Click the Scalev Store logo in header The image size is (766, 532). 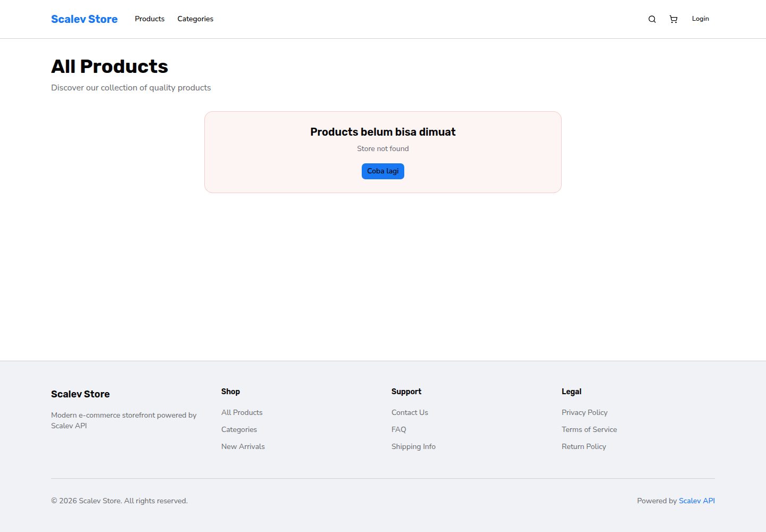85,19
